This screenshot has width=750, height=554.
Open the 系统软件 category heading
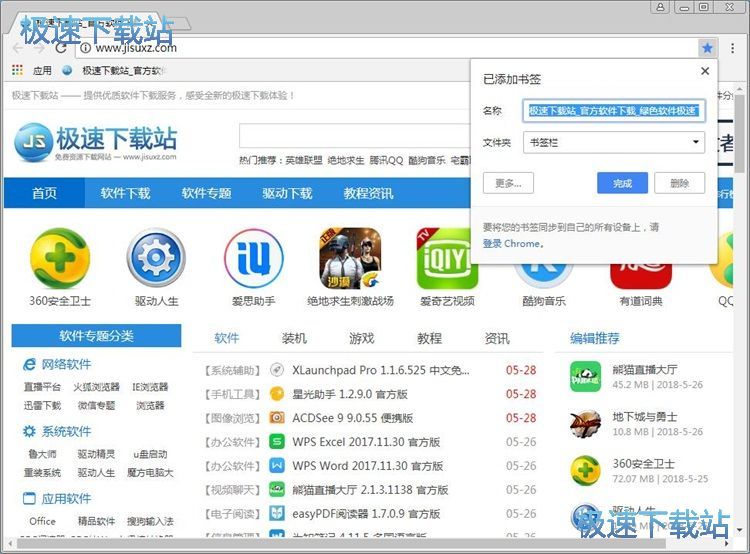tap(66, 432)
